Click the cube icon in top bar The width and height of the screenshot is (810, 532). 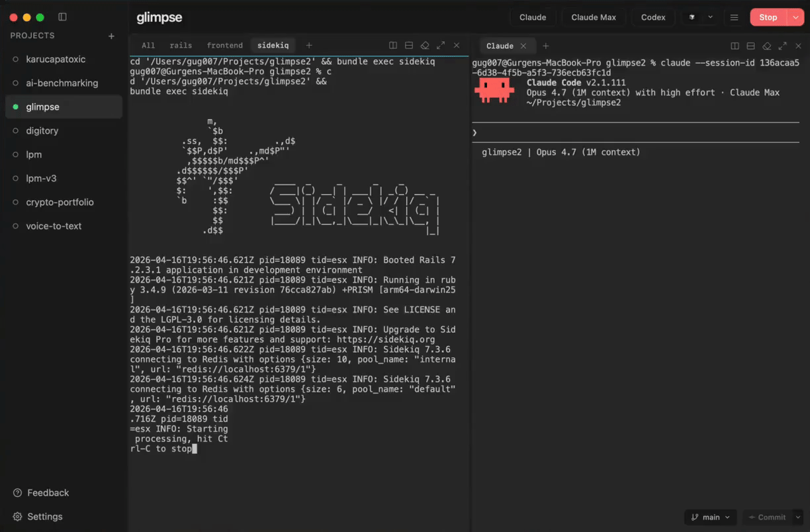point(692,17)
